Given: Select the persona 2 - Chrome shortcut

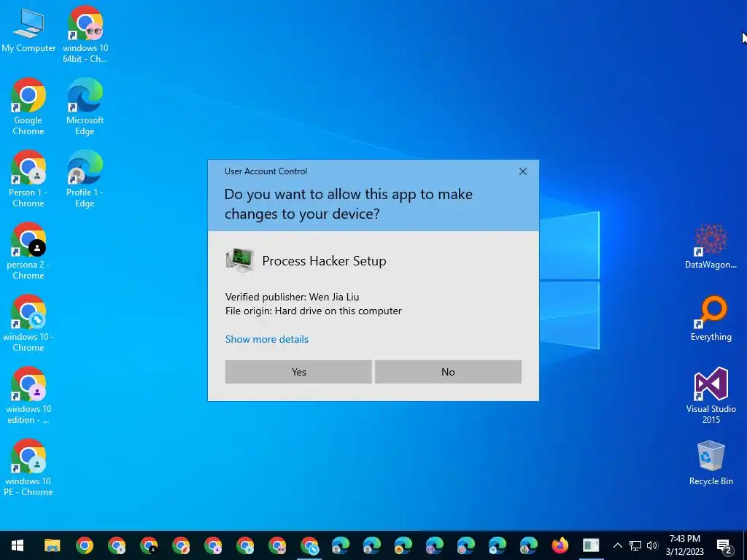Looking at the screenshot, I should pyautogui.click(x=28, y=252).
